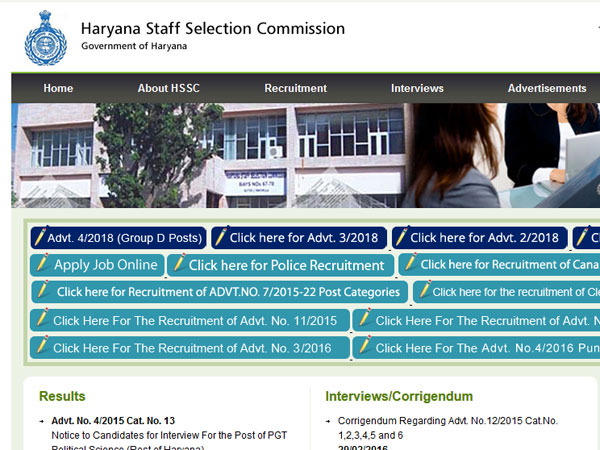Click here for Advt. 3/2018 button
Image resolution: width=600 pixels, height=450 pixels.
299,238
